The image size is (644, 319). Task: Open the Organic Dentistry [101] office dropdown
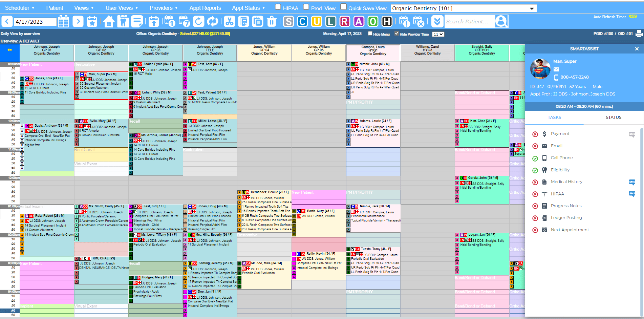463,8
